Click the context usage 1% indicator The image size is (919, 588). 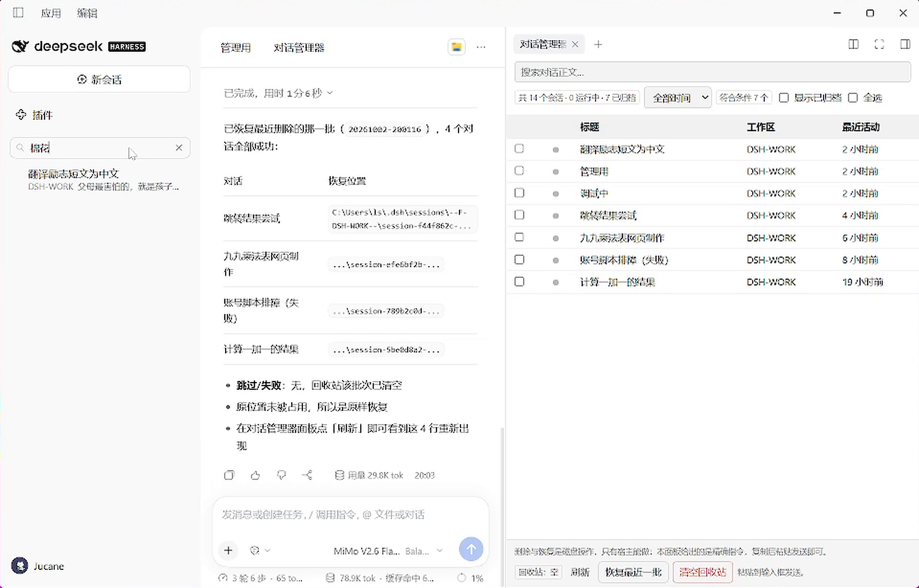coord(470,578)
